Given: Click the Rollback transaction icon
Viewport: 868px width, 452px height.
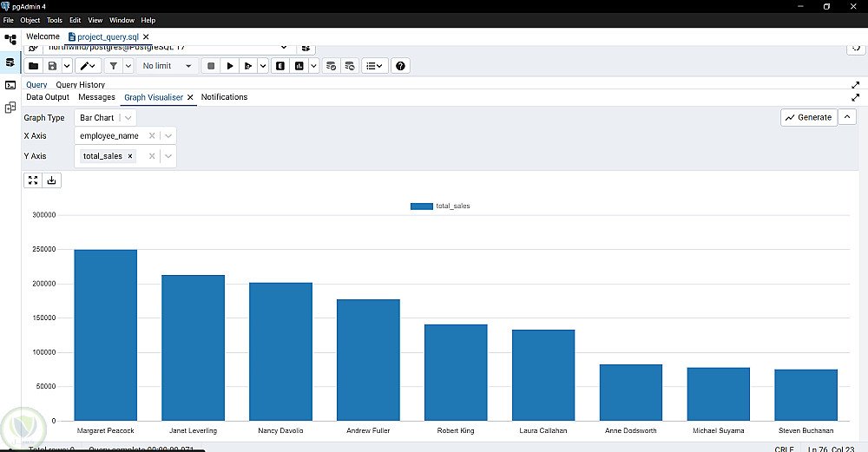Looking at the screenshot, I should [x=349, y=66].
